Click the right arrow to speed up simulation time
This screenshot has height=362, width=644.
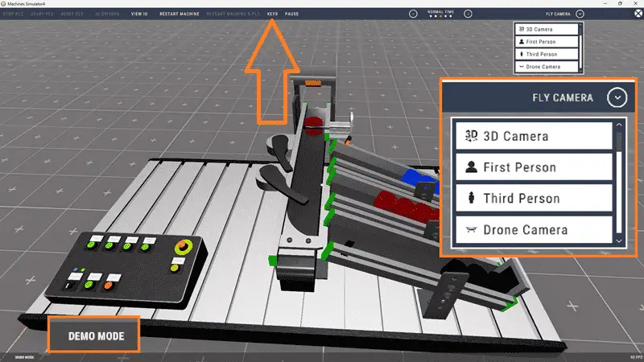tap(468, 14)
